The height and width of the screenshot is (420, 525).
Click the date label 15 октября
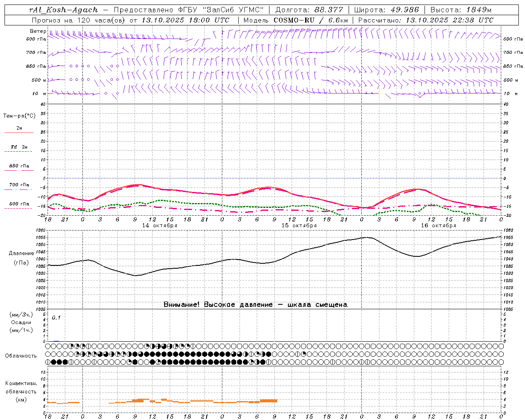click(299, 226)
